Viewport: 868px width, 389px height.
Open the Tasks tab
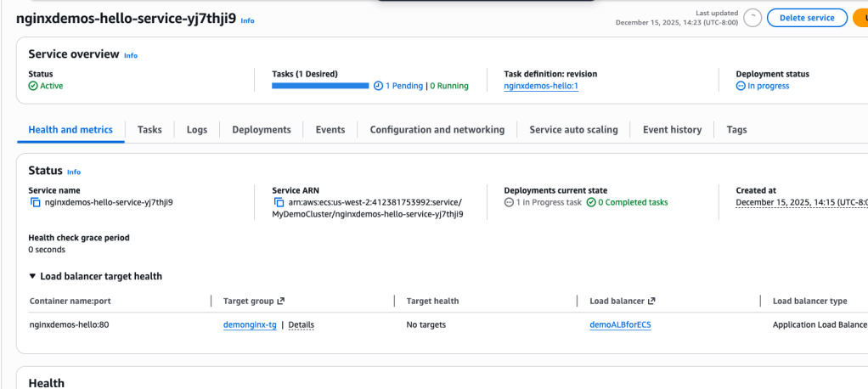pyautogui.click(x=149, y=130)
